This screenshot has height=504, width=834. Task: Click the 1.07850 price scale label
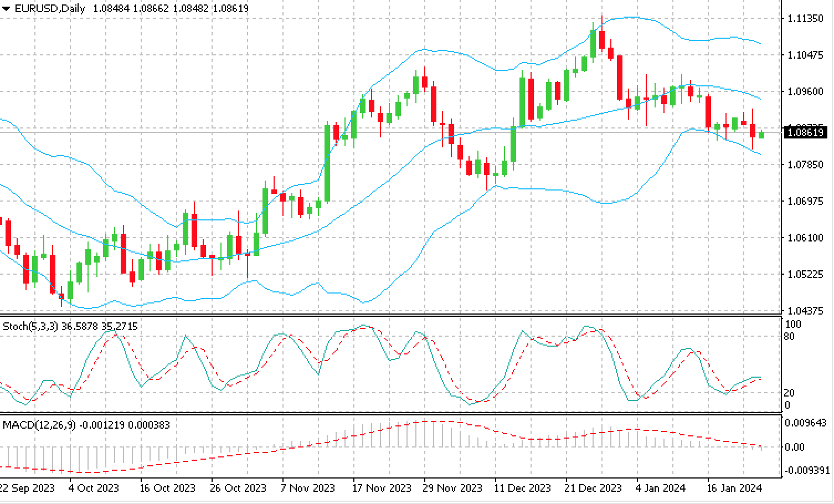coord(805,164)
